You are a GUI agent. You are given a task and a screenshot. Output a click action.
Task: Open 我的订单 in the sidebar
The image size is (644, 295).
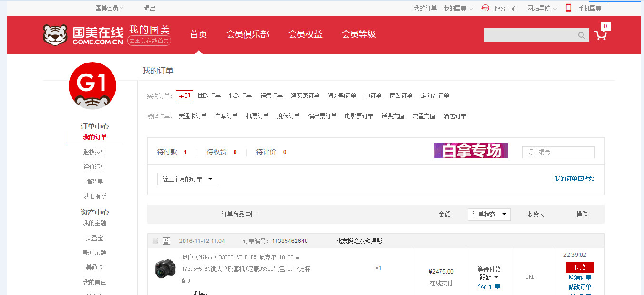pos(95,137)
